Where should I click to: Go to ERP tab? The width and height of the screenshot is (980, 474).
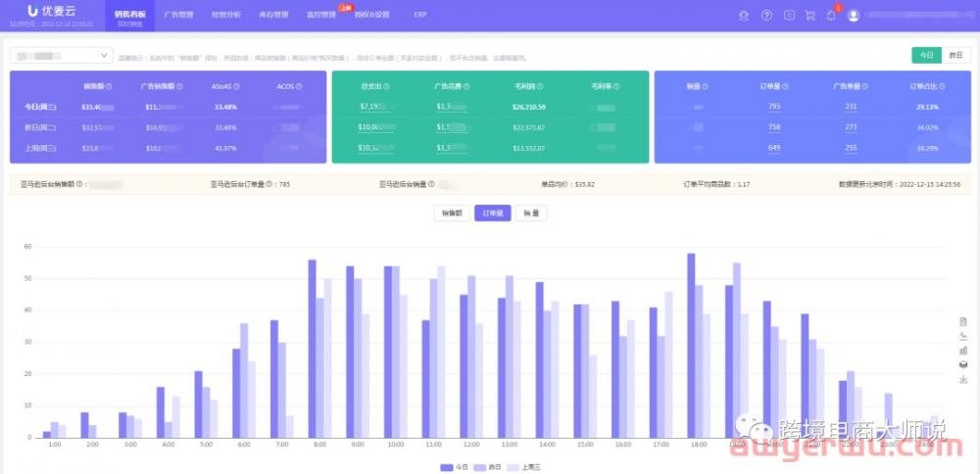420,15
